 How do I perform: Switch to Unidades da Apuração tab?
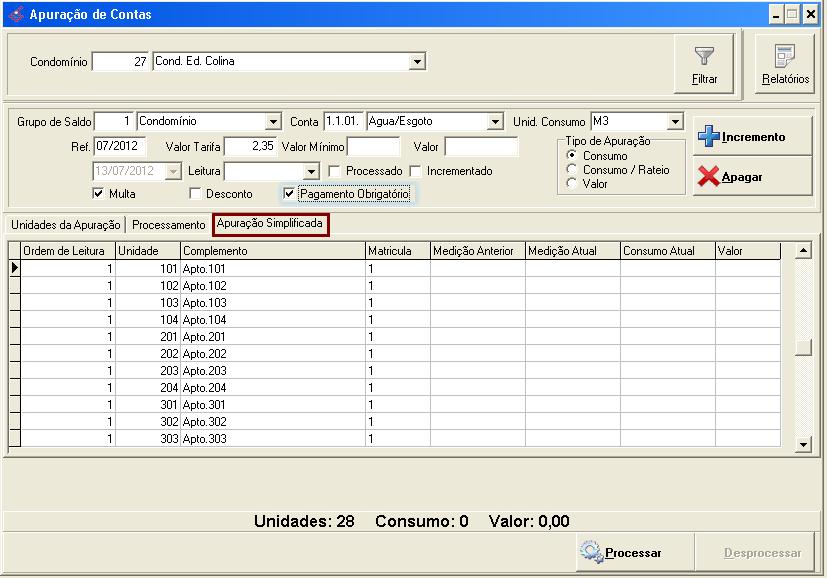pos(65,225)
